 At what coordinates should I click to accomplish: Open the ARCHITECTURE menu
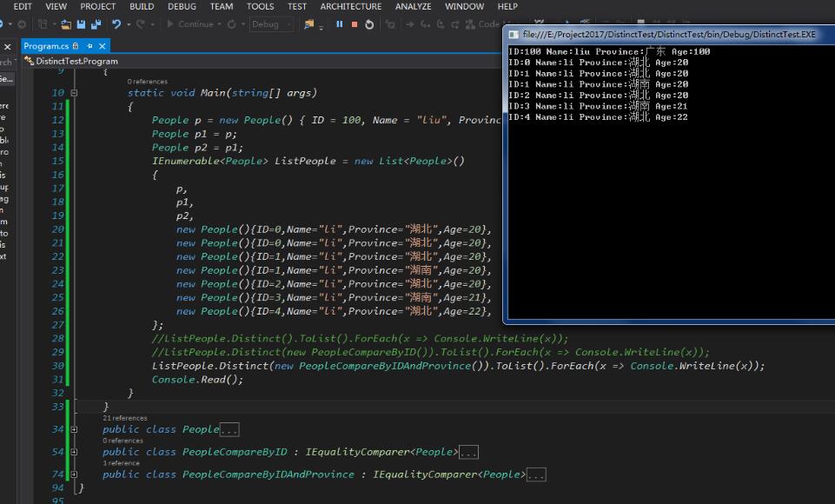(350, 6)
